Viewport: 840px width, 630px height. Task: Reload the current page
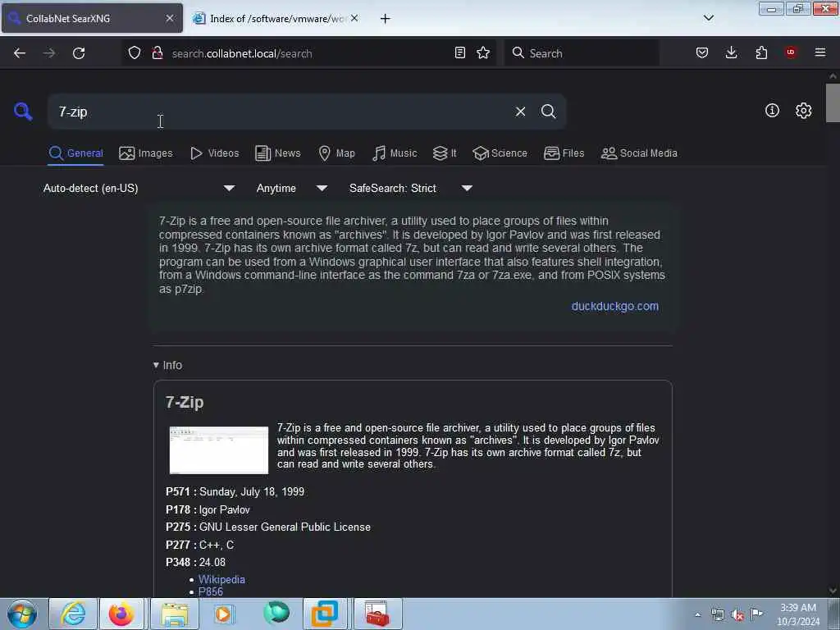click(79, 53)
